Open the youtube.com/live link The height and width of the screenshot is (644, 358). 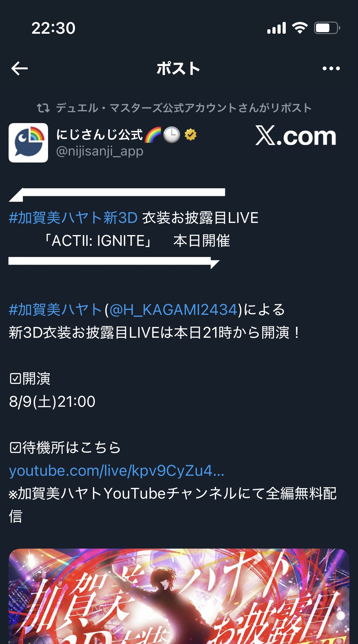coord(117,471)
